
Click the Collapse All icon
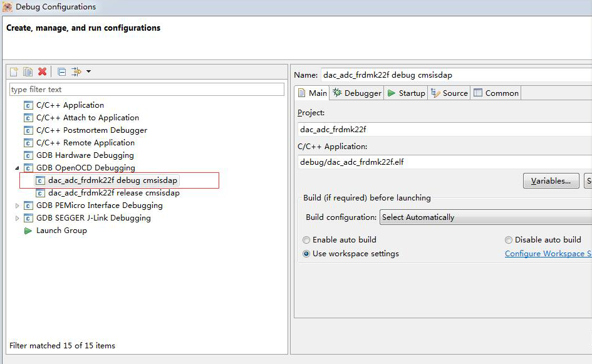[61, 72]
